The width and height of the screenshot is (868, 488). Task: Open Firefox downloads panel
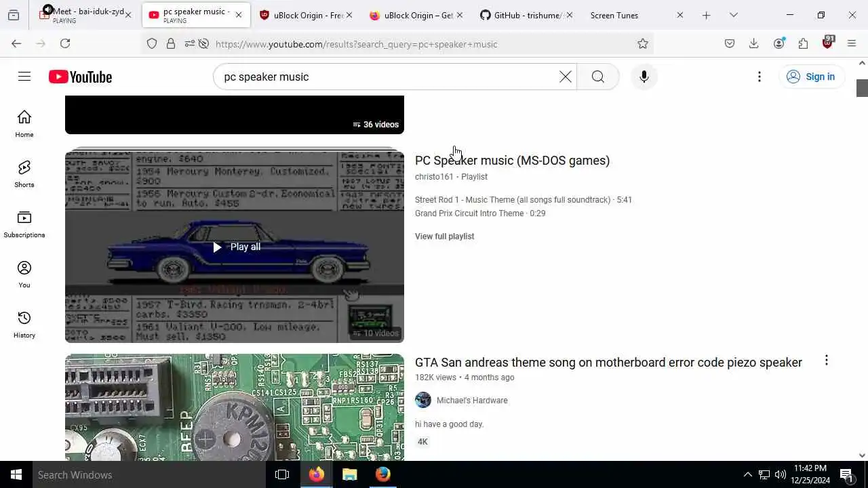point(753,43)
